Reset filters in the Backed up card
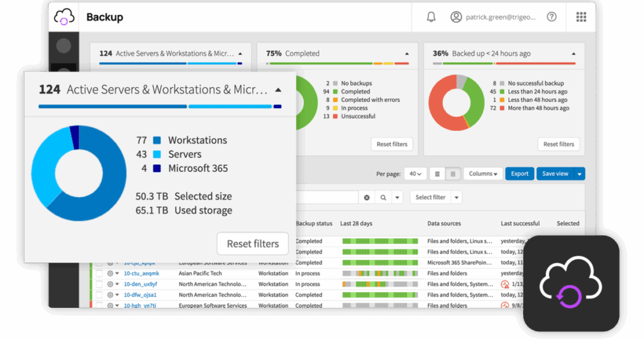Viewport: 644px width, 340px height. (x=558, y=144)
